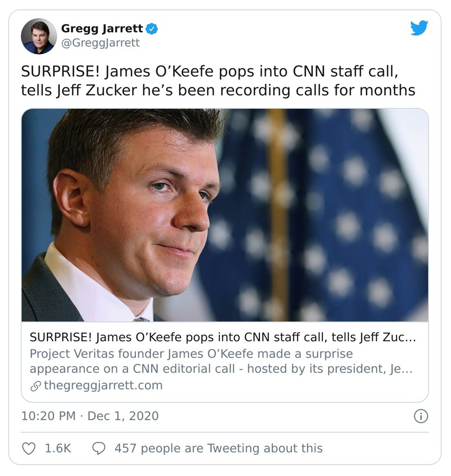Open Gregg Jarrett's profile avatar
The width and height of the screenshot is (451, 476).
pyautogui.click(x=39, y=36)
